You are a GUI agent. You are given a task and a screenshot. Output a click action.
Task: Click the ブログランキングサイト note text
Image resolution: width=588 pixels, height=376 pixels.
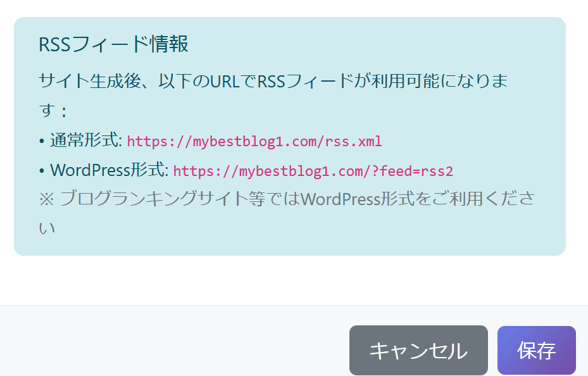(x=287, y=213)
